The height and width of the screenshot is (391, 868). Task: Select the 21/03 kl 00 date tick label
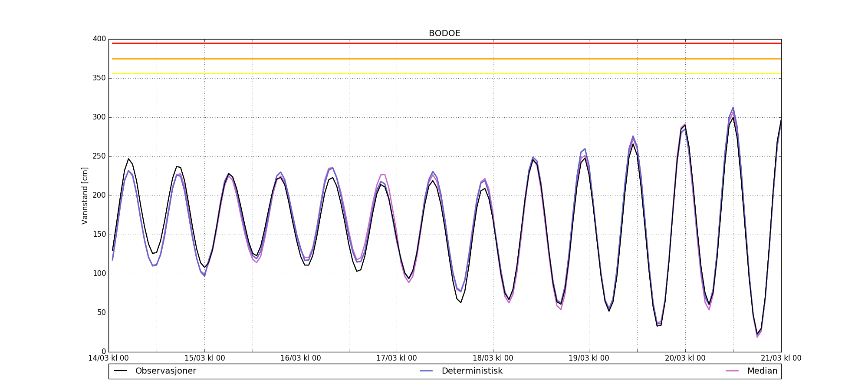pos(781,358)
